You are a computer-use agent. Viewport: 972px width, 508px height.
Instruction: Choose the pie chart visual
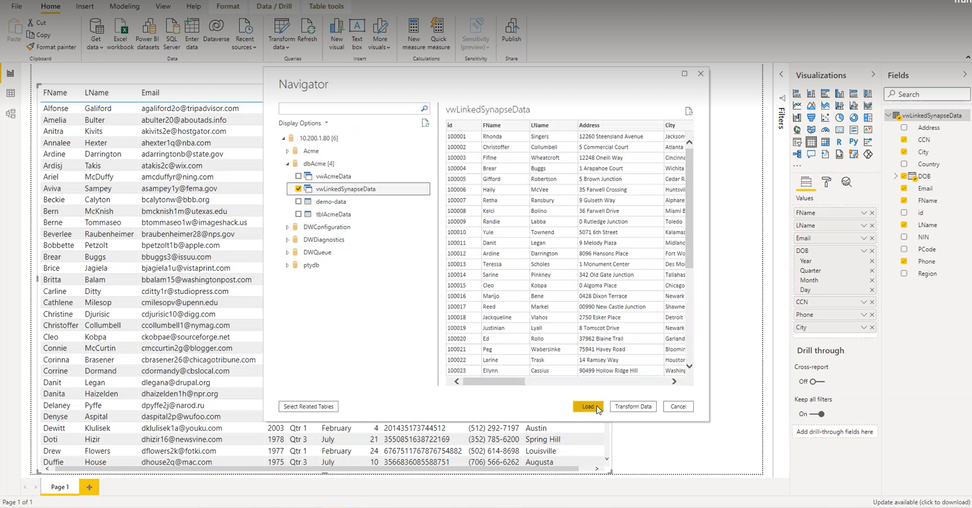pos(839,118)
